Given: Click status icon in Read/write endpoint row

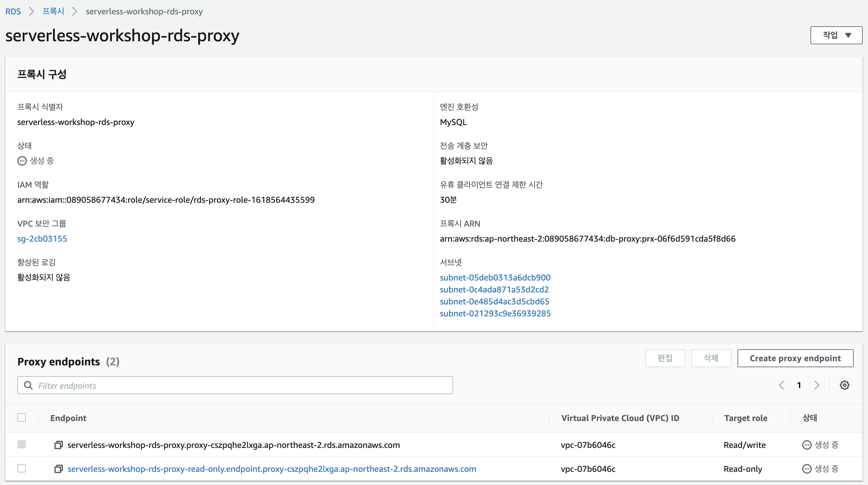Looking at the screenshot, I should pos(807,445).
